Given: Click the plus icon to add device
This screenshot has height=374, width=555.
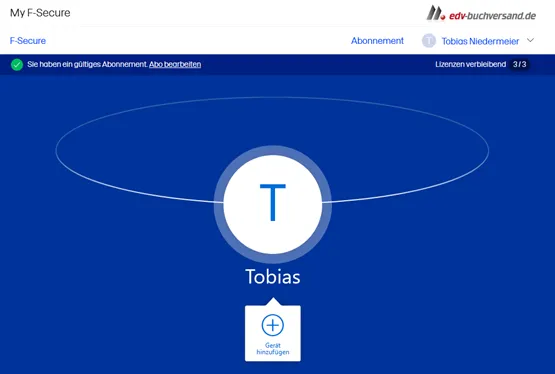Looking at the screenshot, I should point(273,325).
